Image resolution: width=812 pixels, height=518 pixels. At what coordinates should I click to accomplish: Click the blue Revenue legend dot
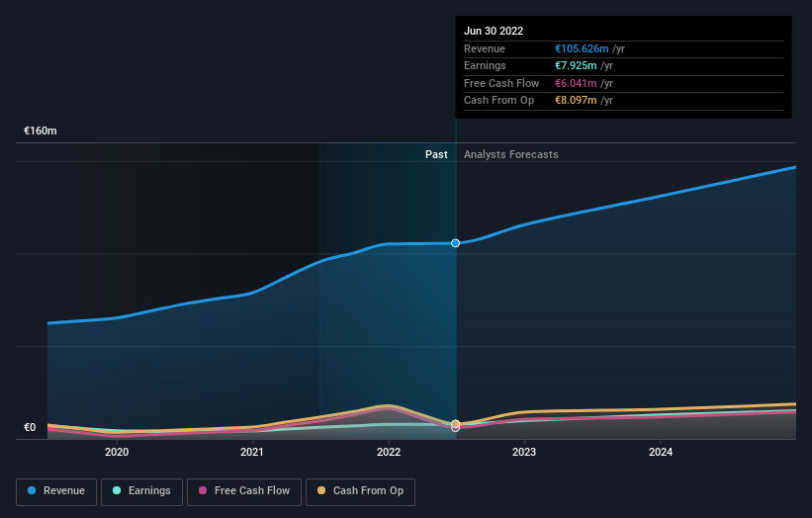[x=32, y=490]
